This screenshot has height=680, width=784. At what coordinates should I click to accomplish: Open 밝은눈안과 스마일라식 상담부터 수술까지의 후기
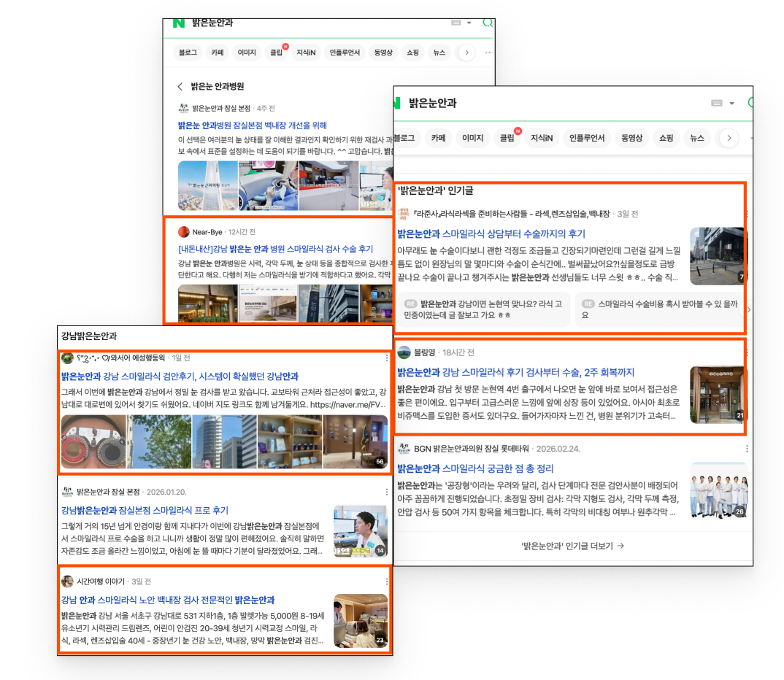coord(491,233)
